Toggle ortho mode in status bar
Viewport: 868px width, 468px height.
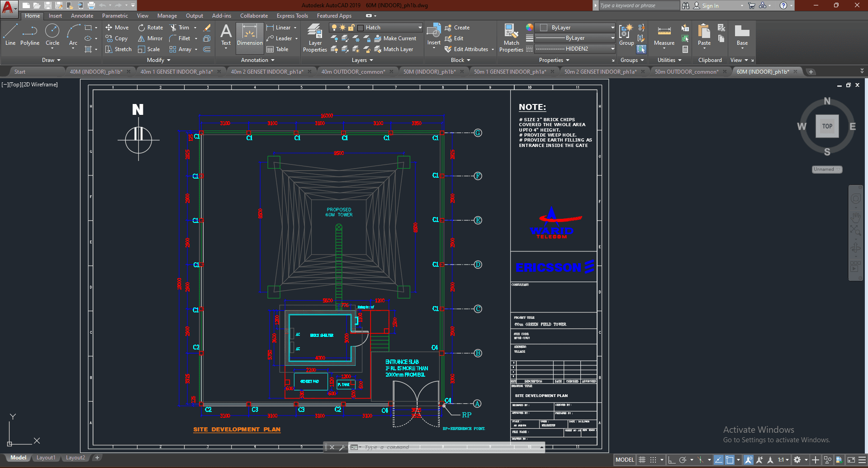click(x=672, y=460)
